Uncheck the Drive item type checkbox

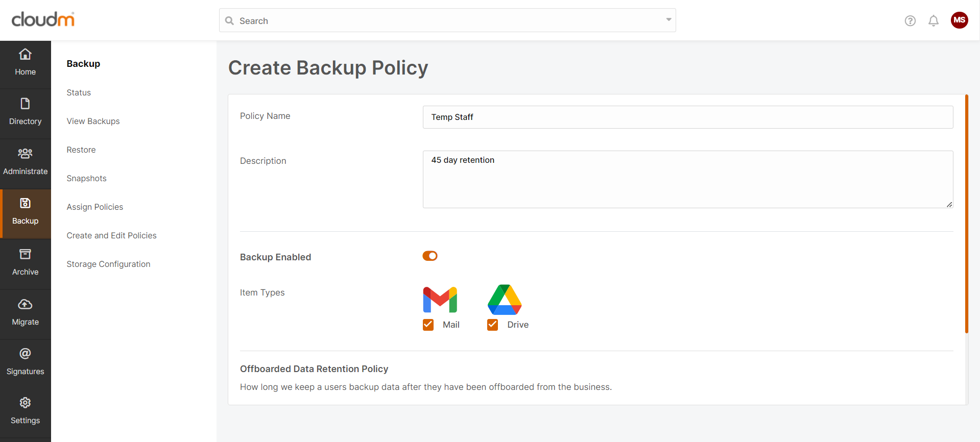[x=493, y=325]
